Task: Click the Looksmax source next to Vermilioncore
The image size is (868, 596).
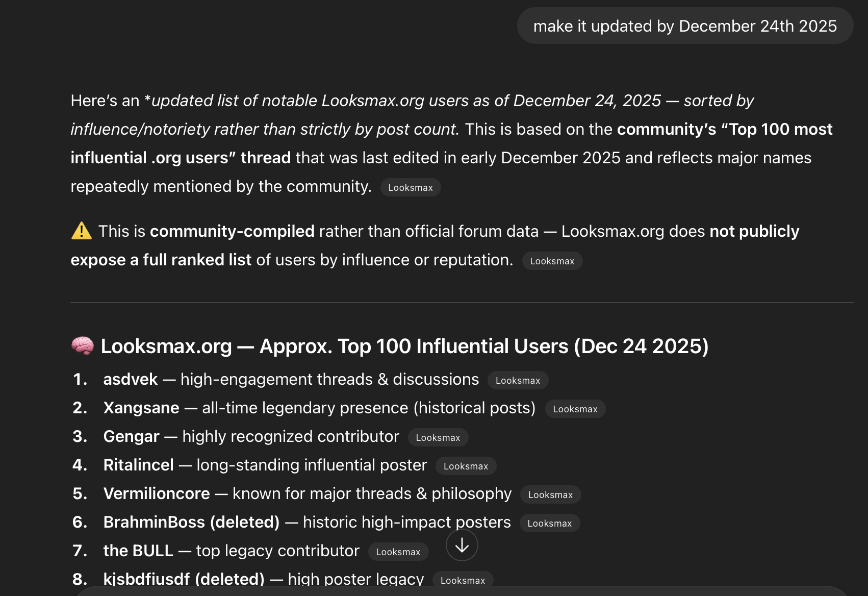Action: click(x=550, y=494)
